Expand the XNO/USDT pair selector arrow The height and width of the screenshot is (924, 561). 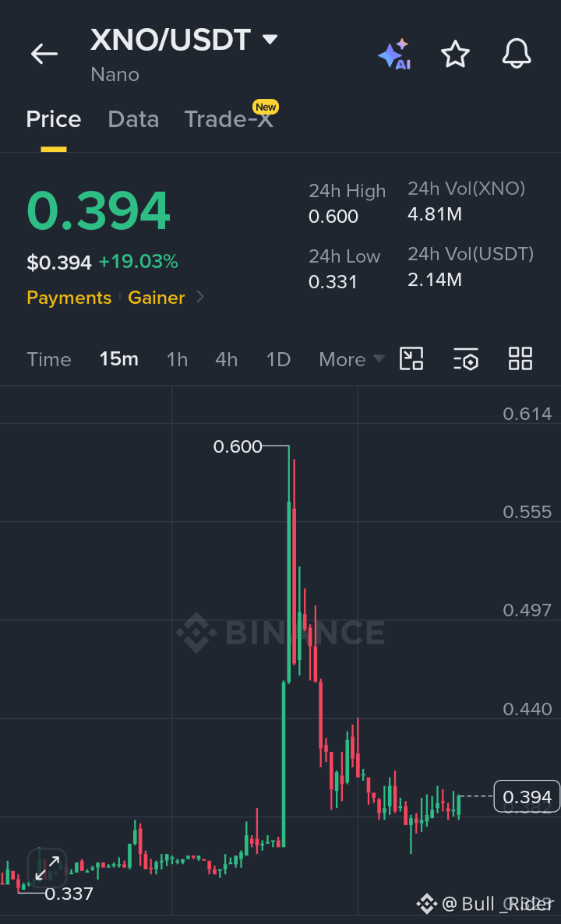coord(270,40)
